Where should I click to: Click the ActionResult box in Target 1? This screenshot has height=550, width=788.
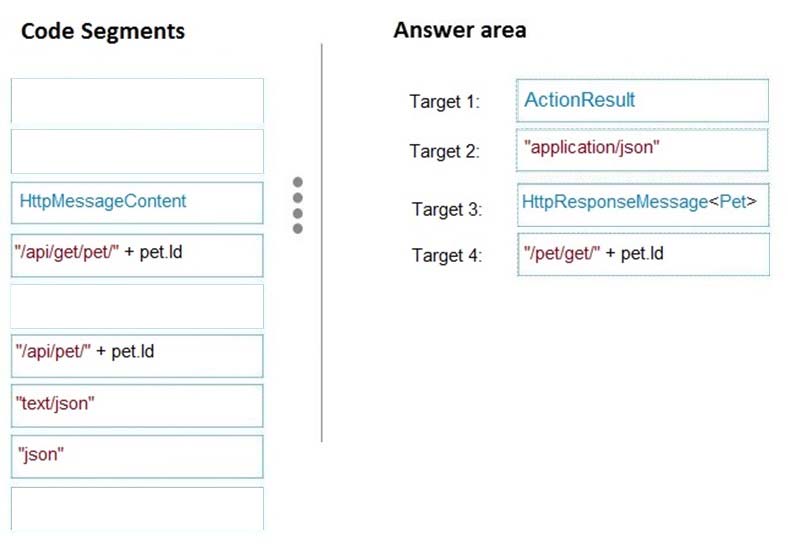(642, 101)
